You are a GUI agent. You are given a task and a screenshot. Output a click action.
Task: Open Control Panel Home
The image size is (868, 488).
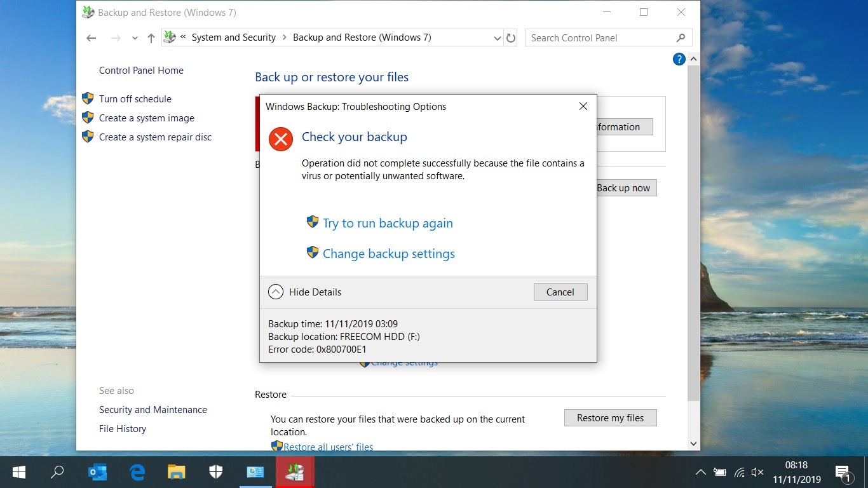click(x=141, y=71)
